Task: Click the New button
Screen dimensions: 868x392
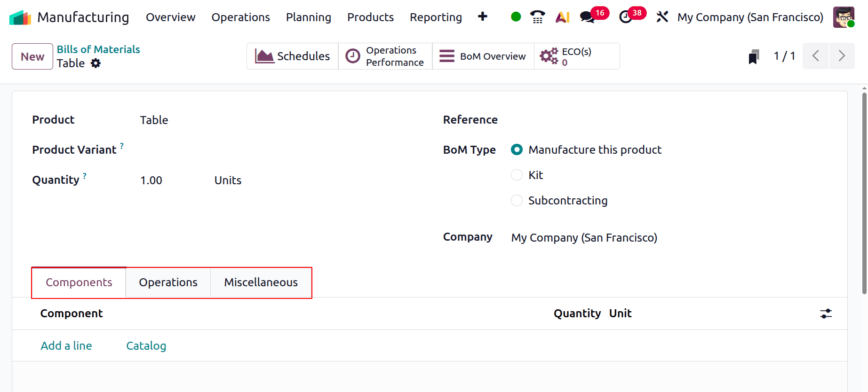Action: coord(32,56)
